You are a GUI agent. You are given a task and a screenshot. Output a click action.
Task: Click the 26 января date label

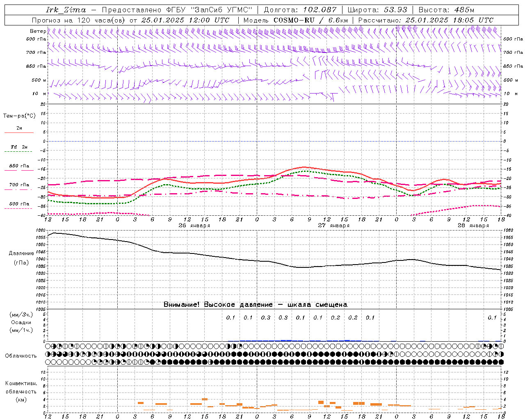194,226
